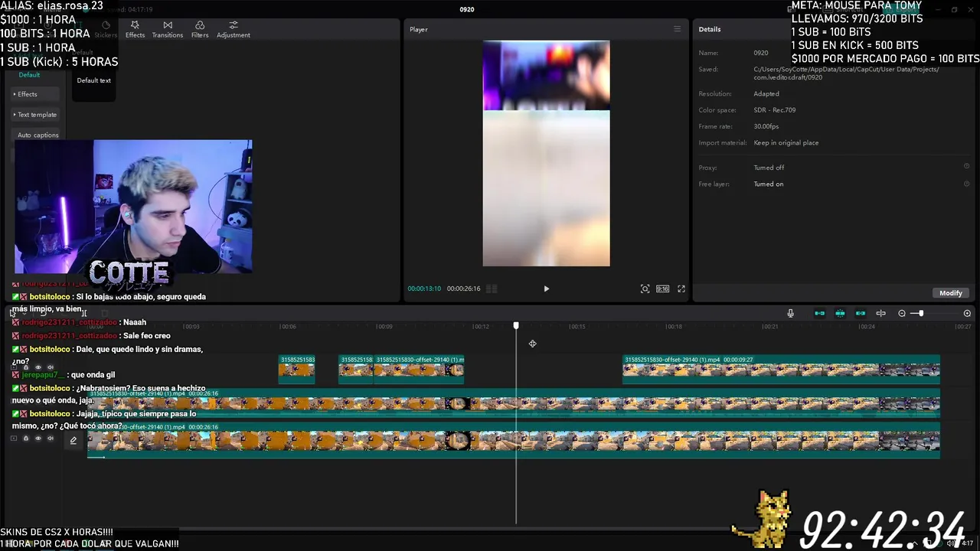Click the Free layer value Turned on
This screenshot has width=980, height=551.
[768, 184]
